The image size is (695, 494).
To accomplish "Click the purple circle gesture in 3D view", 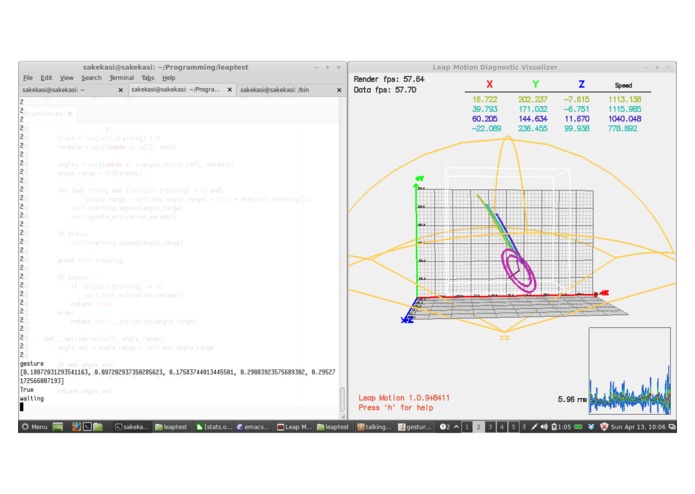I will pyautogui.click(x=518, y=271).
